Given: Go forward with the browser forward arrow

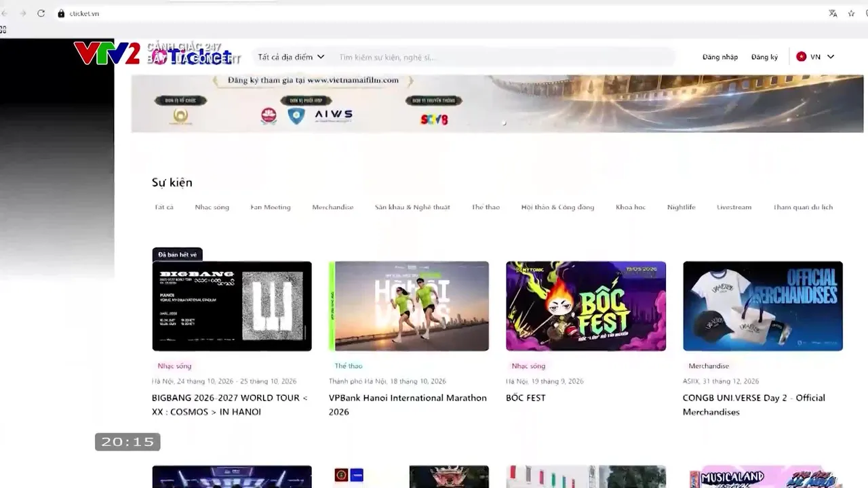Looking at the screenshot, I should [x=22, y=14].
